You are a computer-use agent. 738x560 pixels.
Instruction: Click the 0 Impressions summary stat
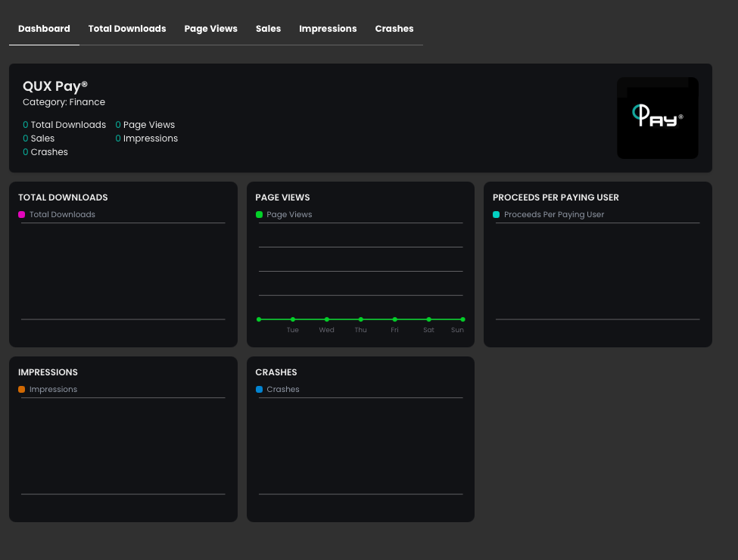(147, 138)
